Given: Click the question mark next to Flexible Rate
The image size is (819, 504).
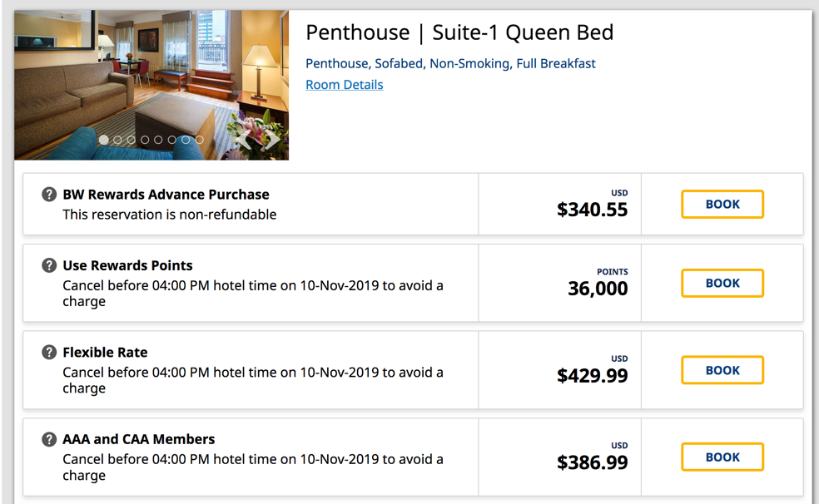Looking at the screenshot, I should (x=48, y=352).
